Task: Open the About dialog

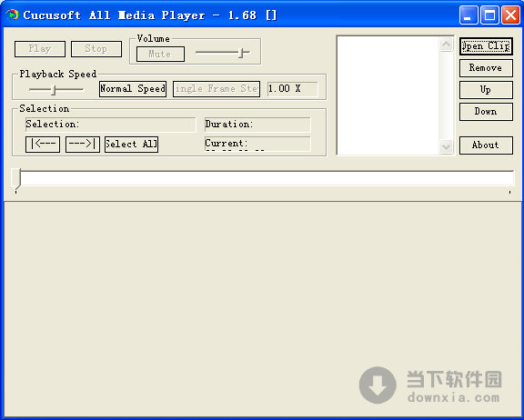Action: click(x=486, y=145)
